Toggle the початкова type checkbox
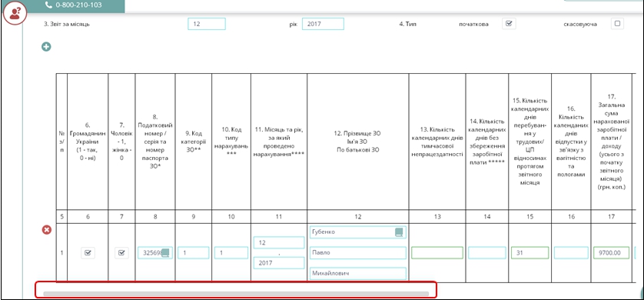This screenshot has height=300, width=644. 509,23
